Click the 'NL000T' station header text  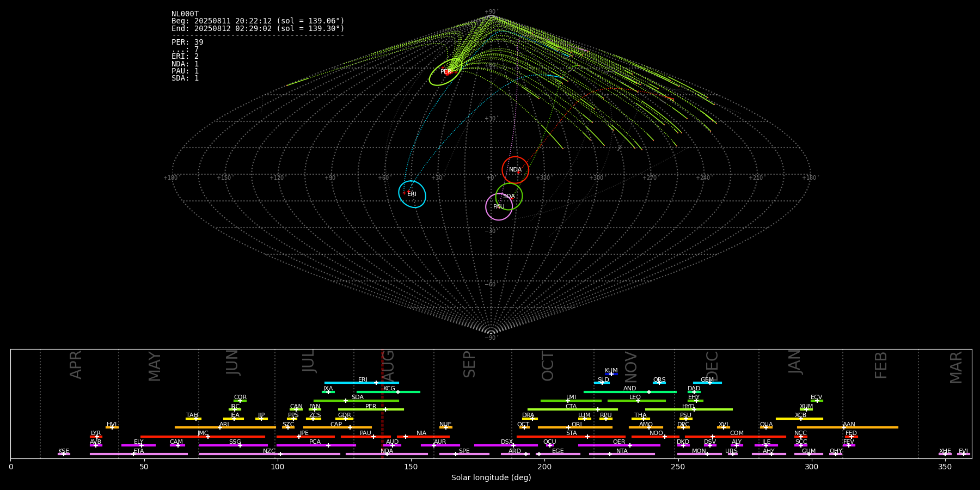pyautogui.click(x=185, y=14)
